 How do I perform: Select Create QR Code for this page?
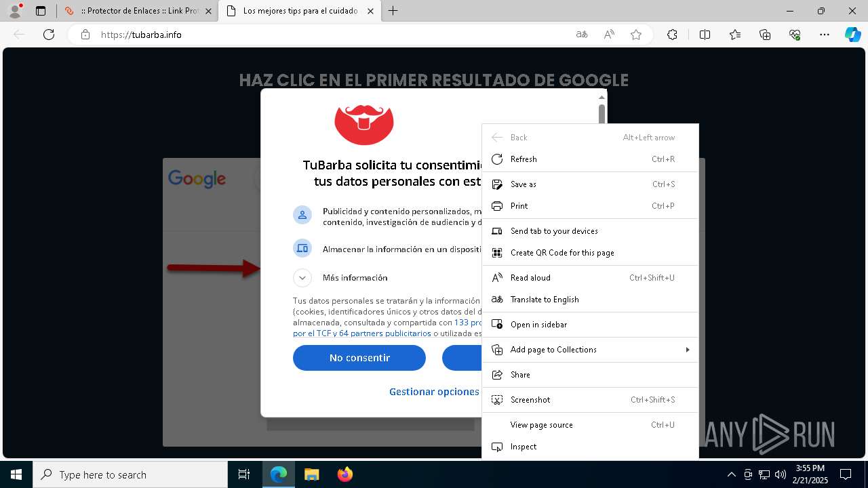(x=590, y=253)
